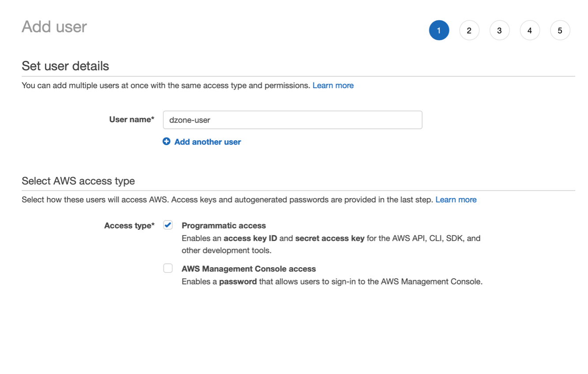Open Learn more link under Set user details
The image size is (588, 374).
click(333, 86)
